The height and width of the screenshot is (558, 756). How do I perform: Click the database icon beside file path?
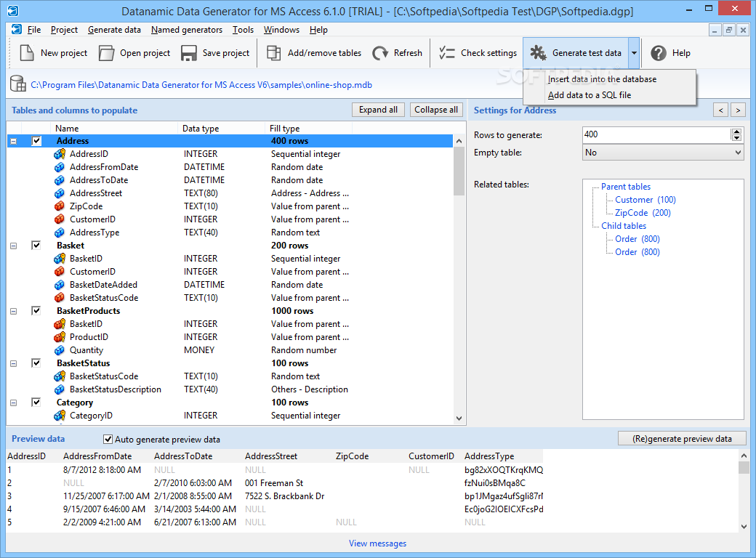[x=18, y=84]
